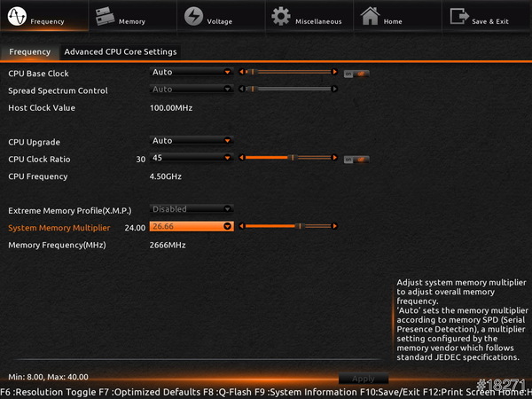Screen dimensions: 532x399
Task: Open the Spread Spectrum Control dropdown
Action: [x=192, y=90]
